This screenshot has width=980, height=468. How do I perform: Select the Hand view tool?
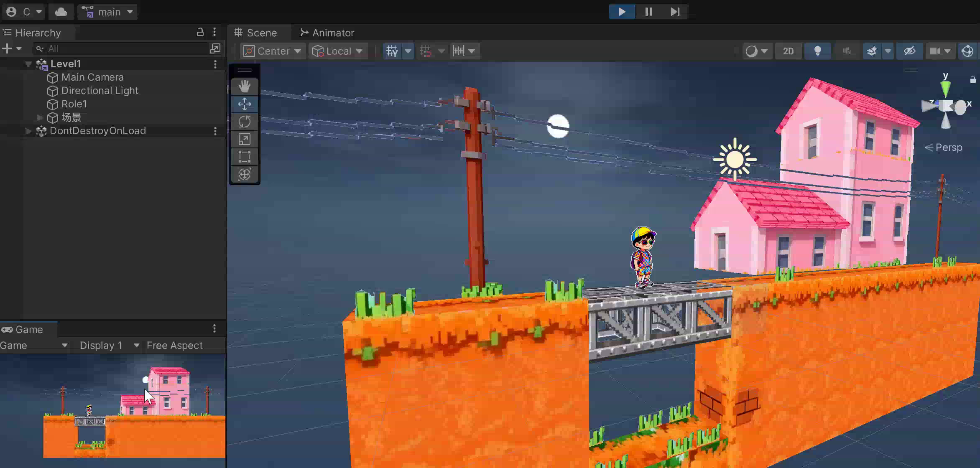pos(245,86)
